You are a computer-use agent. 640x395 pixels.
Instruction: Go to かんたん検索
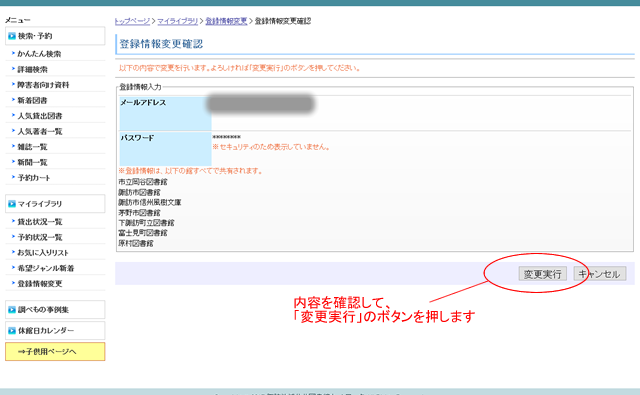click(39, 53)
